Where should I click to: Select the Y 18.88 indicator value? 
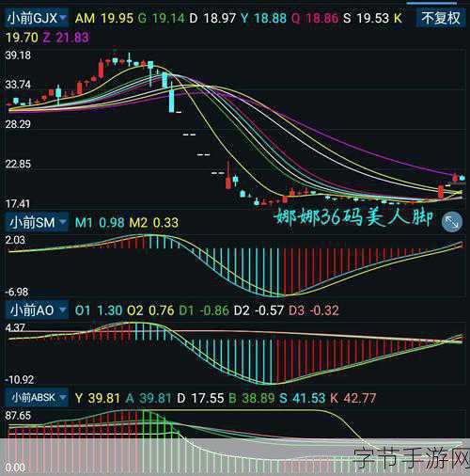tap(263, 18)
